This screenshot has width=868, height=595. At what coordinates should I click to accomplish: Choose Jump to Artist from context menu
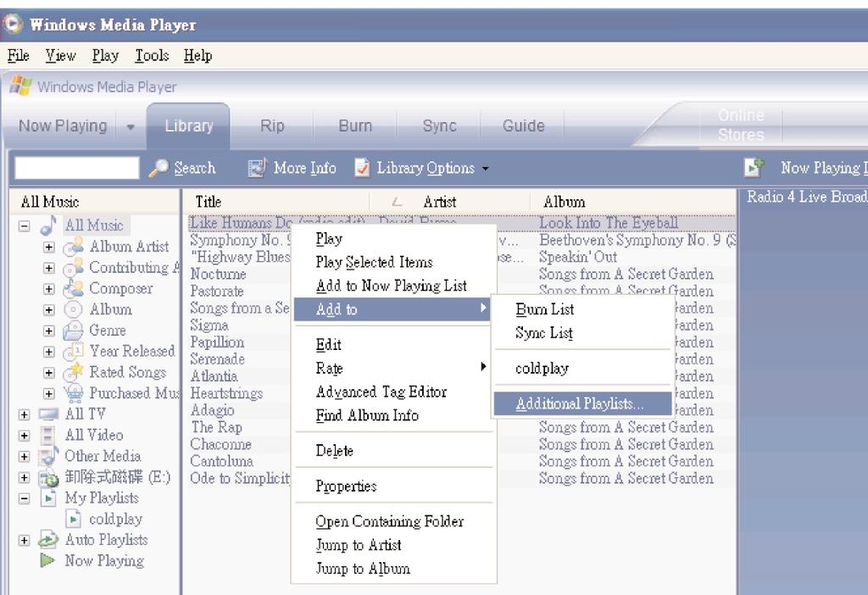click(x=393, y=545)
